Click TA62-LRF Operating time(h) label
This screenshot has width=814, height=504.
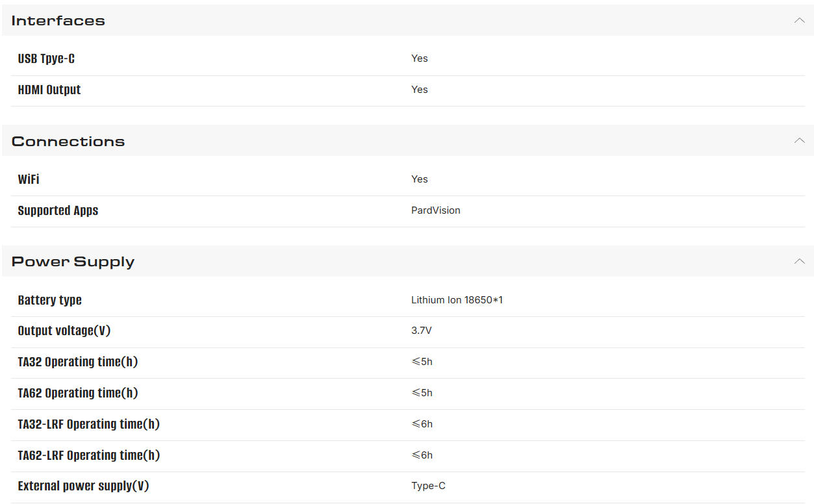(88, 455)
